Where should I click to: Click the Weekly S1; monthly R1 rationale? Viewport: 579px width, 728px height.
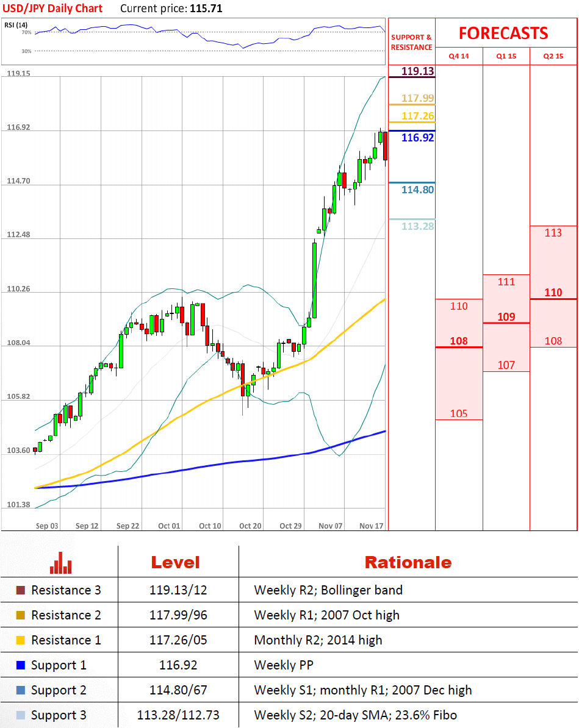click(x=363, y=690)
